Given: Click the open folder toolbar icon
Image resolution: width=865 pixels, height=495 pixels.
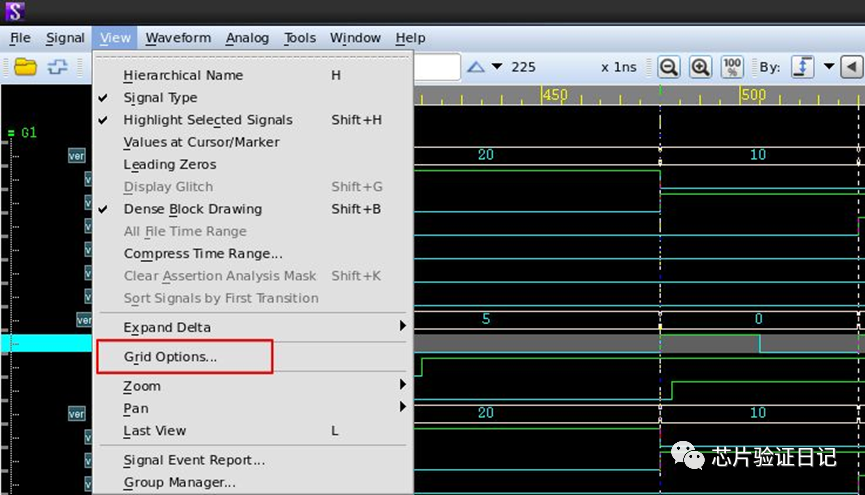Looking at the screenshot, I should (x=25, y=67).
